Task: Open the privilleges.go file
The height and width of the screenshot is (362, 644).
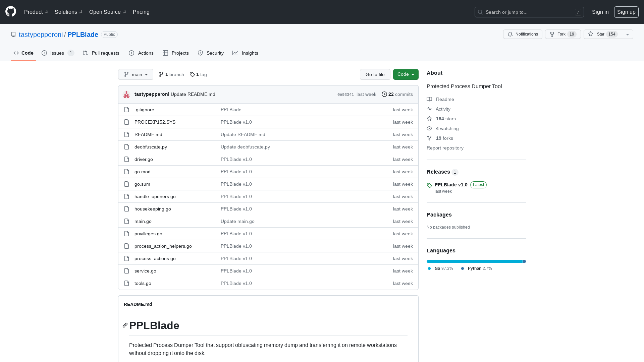Action: [148, 234]
